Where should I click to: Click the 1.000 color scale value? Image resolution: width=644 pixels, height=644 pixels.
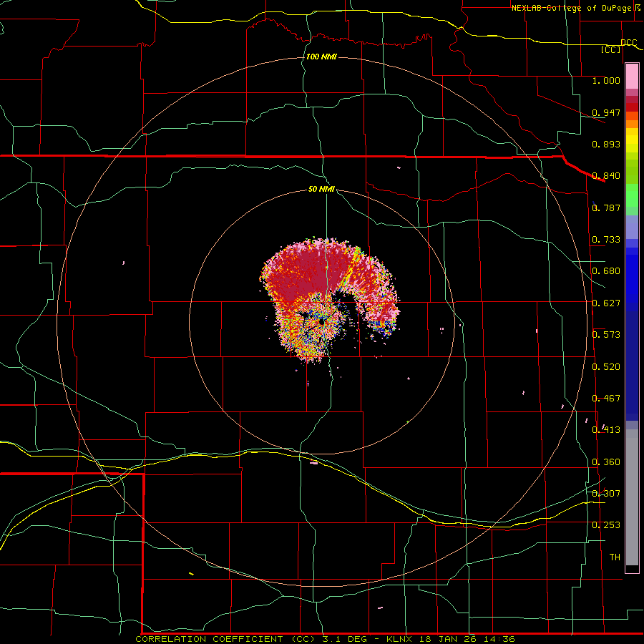tap(606, 80)
